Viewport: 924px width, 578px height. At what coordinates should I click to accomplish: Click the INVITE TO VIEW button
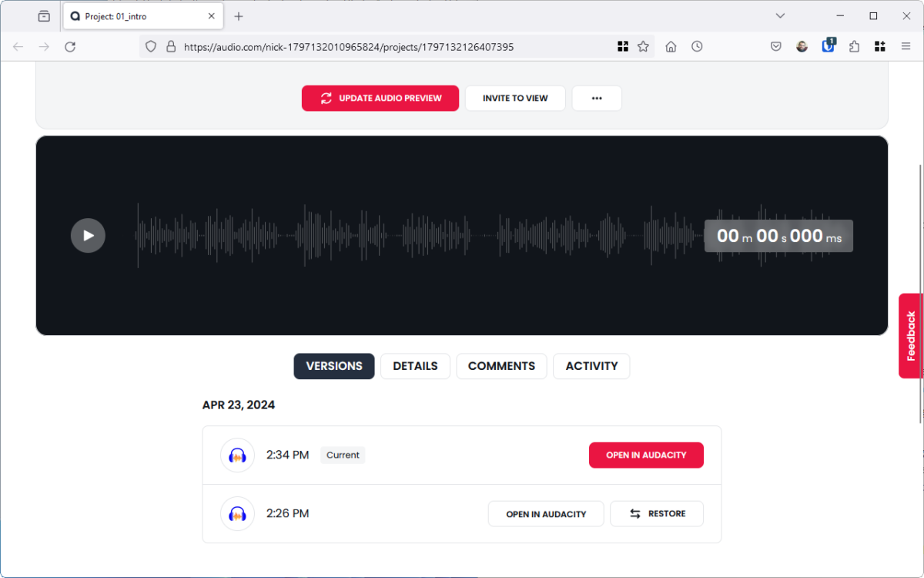coord(514,98)
